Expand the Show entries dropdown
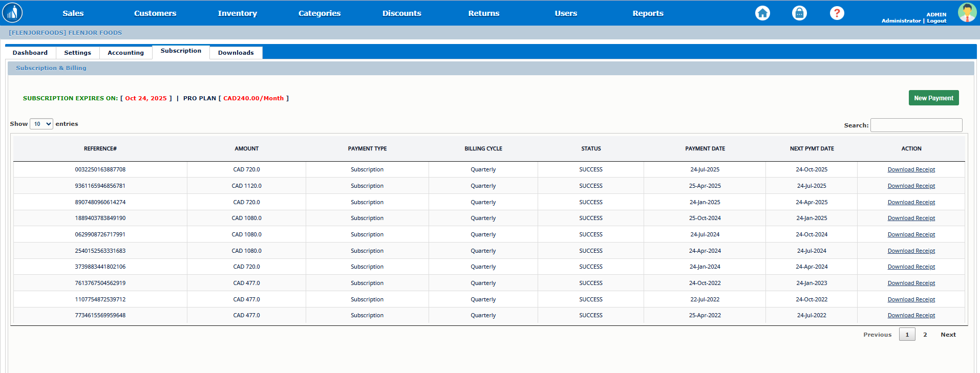Image resolution: width=980 pixels, height=373 pixels. tap(41, 124)
